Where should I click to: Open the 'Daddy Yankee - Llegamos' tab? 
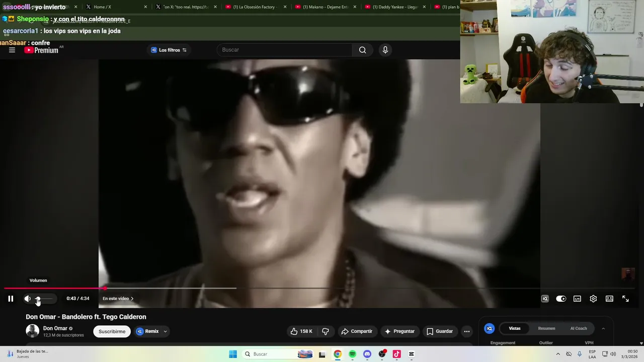coord(395,7)
